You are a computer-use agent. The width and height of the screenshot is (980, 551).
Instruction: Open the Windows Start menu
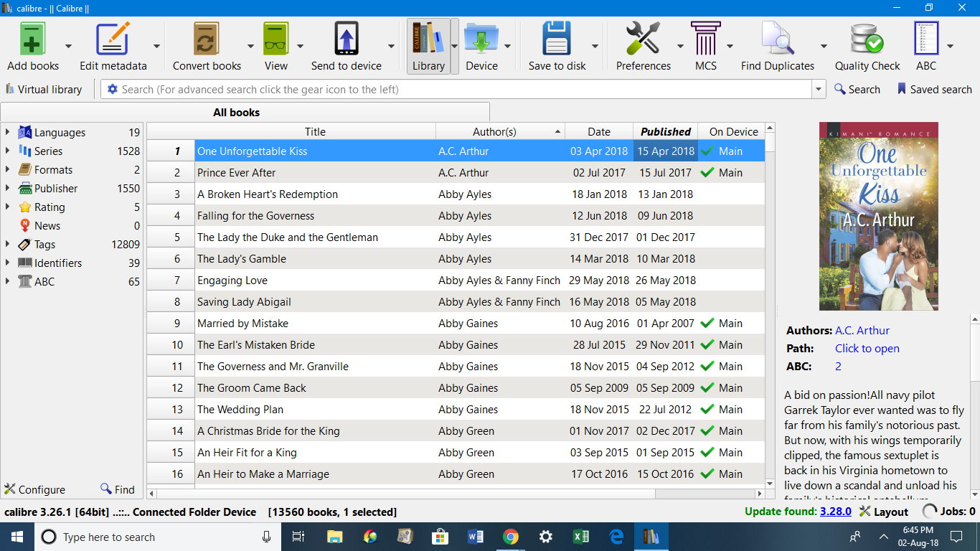point(17,537)
